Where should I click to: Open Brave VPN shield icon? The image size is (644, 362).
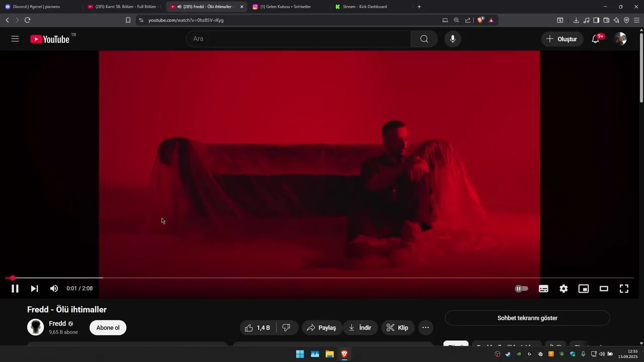pos(626,20)
